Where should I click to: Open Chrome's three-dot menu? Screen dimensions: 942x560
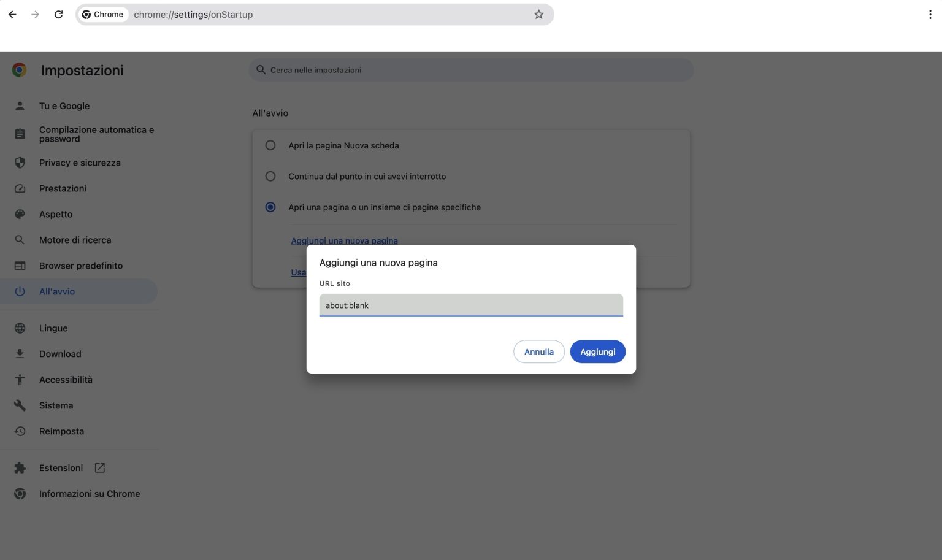pos(930,14)
